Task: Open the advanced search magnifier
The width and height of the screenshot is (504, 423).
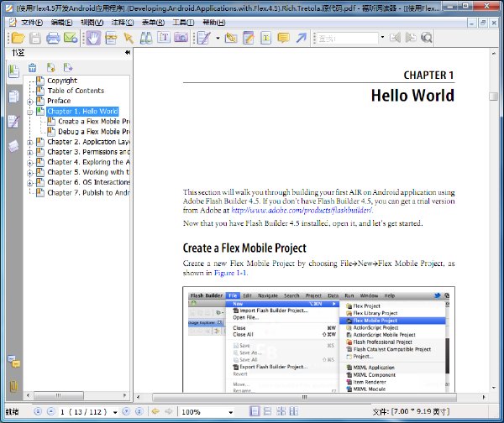Action: pos(427,38)
